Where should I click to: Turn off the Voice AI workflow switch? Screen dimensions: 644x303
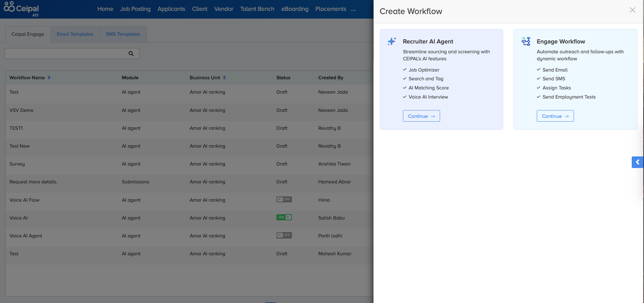[x=284, y=217]
